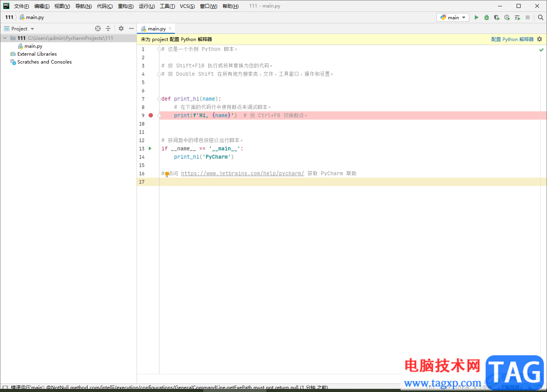Click the Double Shift comment on line 4
This screenshot has width=547, height=392.
247,74
